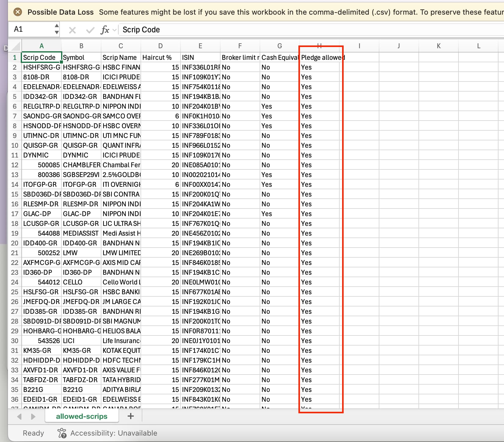Click cell with symbol LMW

[81, 253]
